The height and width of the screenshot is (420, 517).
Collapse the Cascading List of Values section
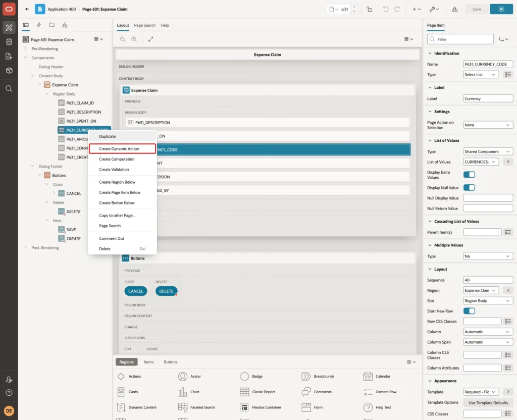430,221
